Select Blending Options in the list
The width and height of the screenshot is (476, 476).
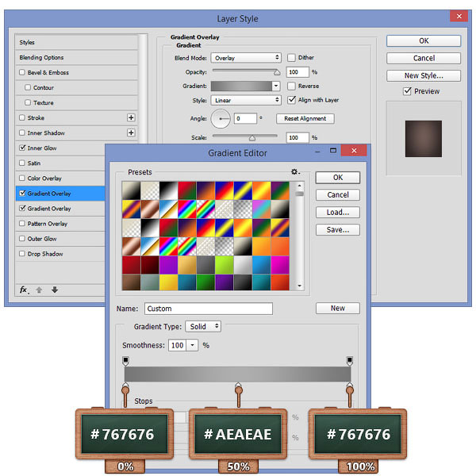pos(76,57)
